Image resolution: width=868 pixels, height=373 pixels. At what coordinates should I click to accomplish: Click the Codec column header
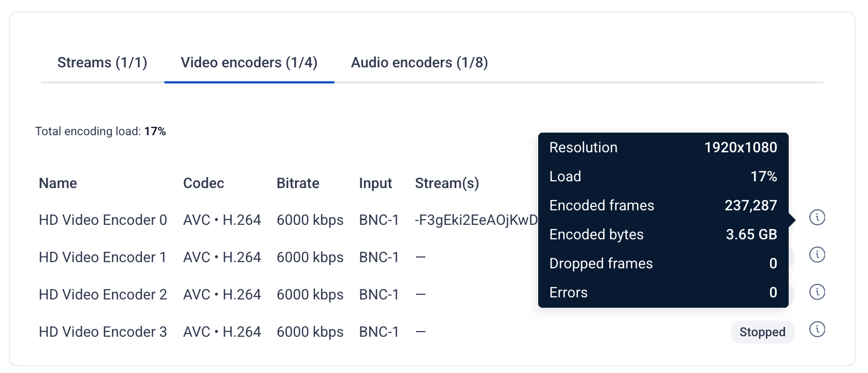[x=204, y=183]
